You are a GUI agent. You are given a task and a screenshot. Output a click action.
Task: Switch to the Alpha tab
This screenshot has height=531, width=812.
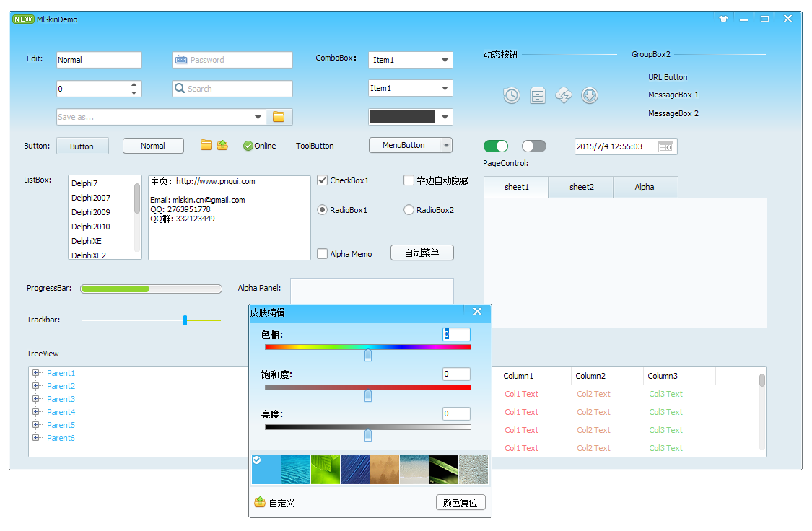pos(645,187)
